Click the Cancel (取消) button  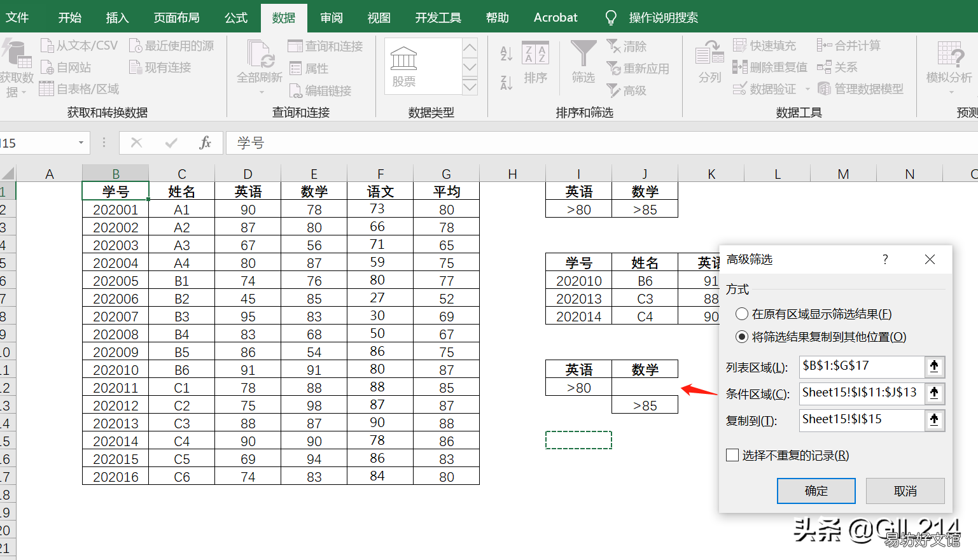[x=905, y=491]
